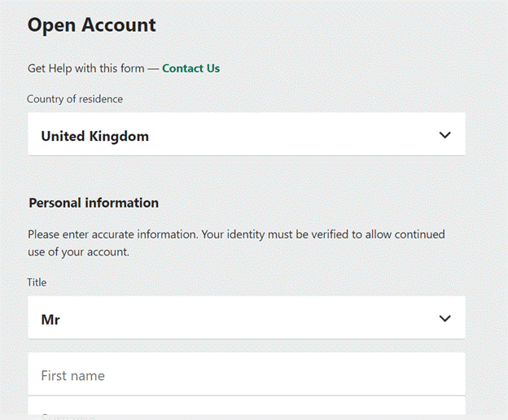Click the "use of your account" text line
This screenshot has width=508, height=420.
pos(78,252)
